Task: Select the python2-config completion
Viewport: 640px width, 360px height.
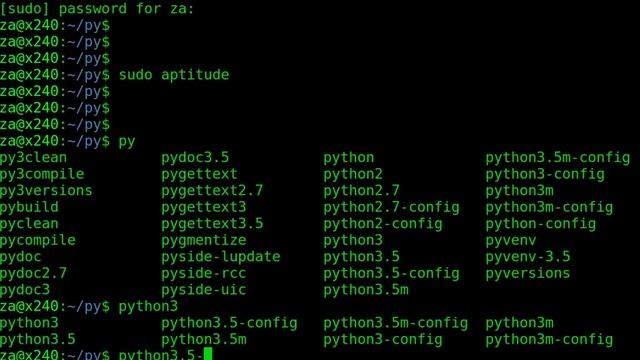Action: point(383,224)
